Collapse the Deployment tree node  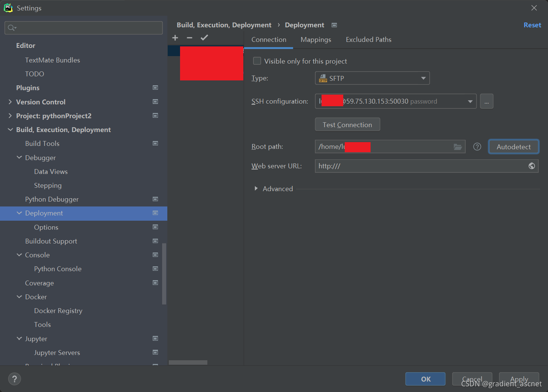[x=19, y=213]
